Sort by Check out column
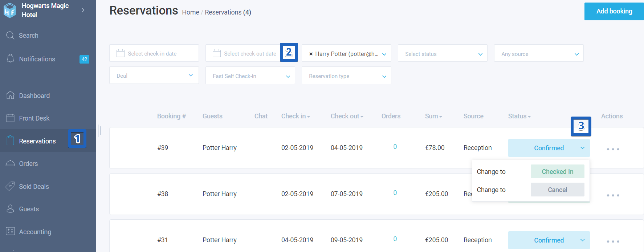Screen dimensions: 644x252 click(x=347, y=116)
